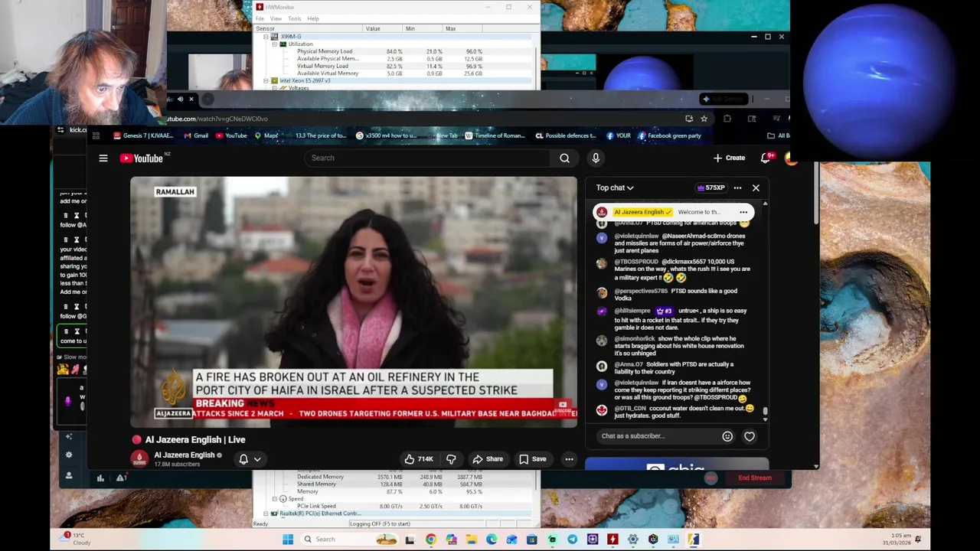The image size is (980, 551).
Task: Open the File menu in HWMonitor
Action: coord(260,18)
